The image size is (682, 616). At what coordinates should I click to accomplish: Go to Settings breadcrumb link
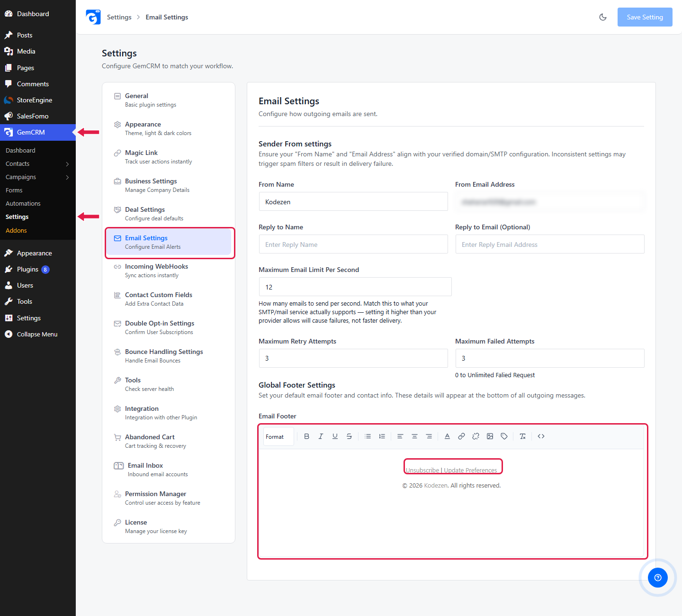(x=119, y=17)
